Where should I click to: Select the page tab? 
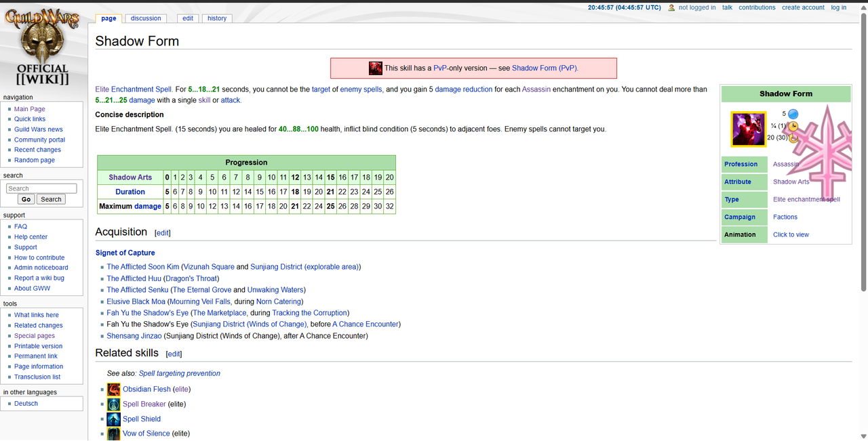pos(108,18)
